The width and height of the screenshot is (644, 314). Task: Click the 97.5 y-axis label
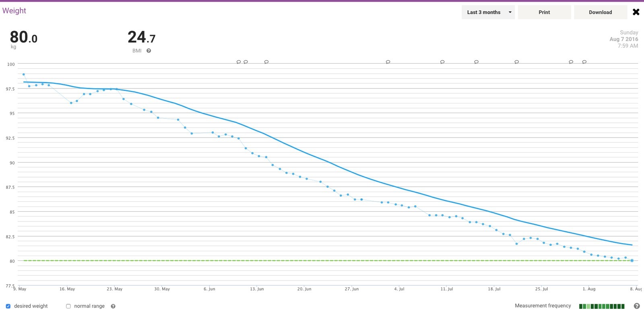(x=10, y=89)
